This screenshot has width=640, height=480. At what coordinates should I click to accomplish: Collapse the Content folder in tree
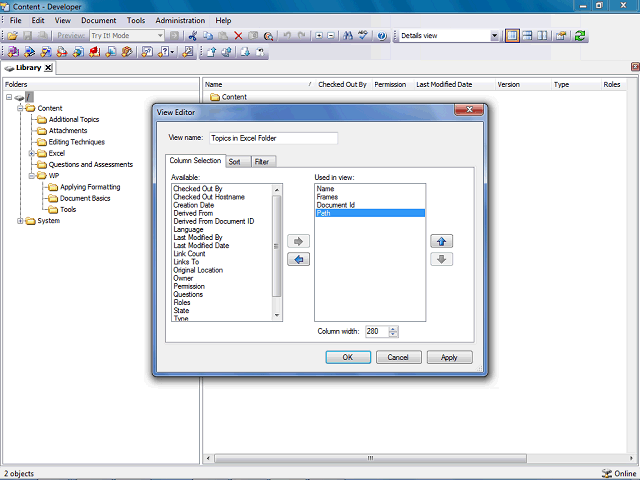[20, 108]
